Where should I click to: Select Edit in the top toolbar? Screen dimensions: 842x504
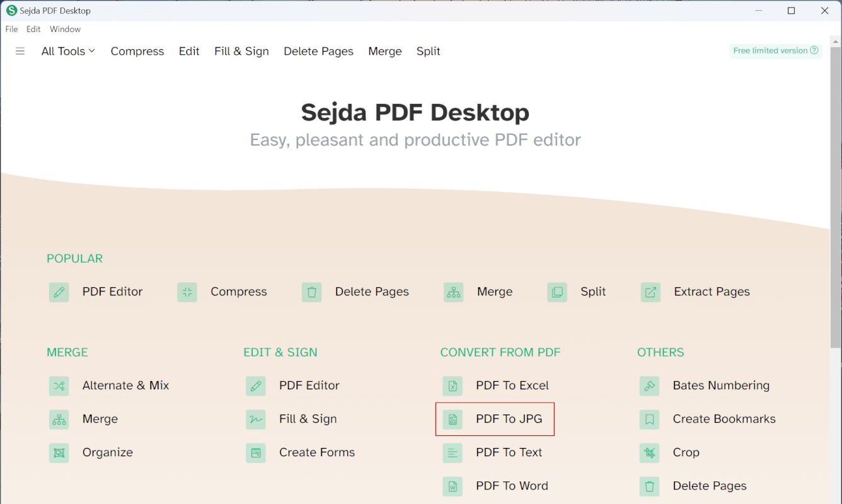189,52
